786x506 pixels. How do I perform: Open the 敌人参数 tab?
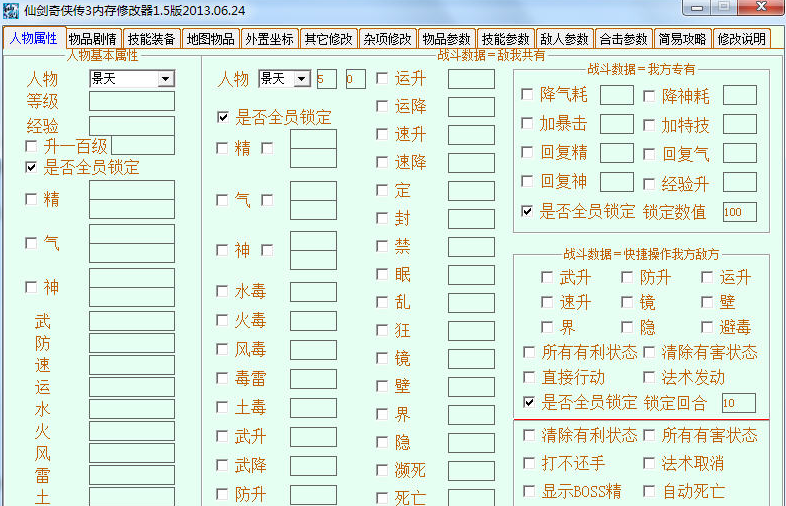click(564, 39)
